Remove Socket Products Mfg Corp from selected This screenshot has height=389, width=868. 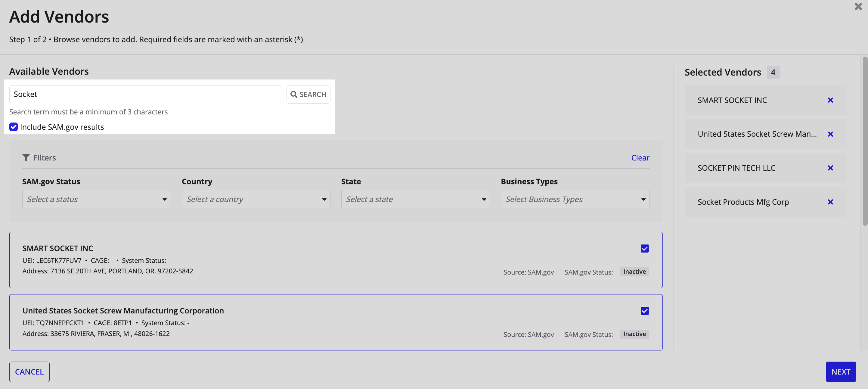[x=830, y=202]
